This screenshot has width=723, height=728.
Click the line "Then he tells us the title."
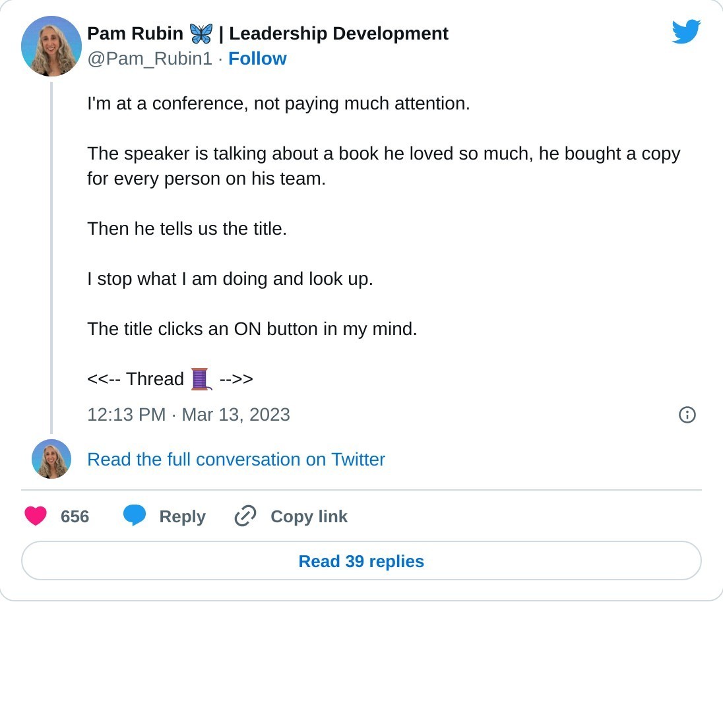[187, 229]
